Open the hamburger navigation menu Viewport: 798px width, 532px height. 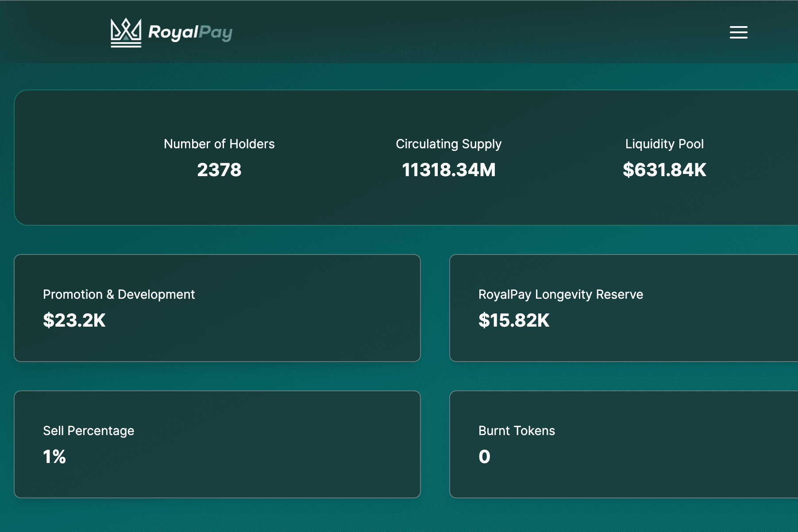point(738,32)
